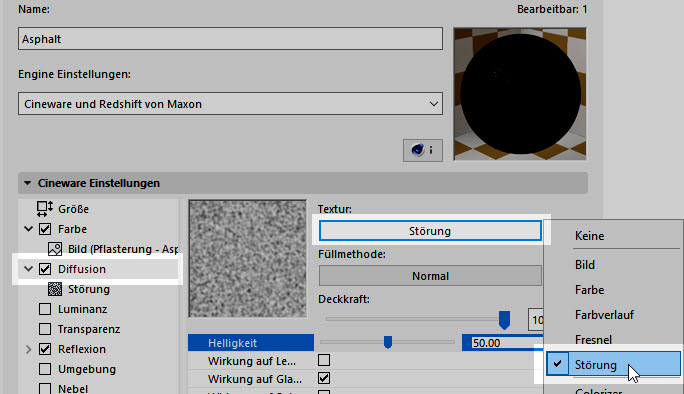Collapse the Cineware Einstellungen section
The width and height of the screenshot is (684, 394).
tap(27, 183)
